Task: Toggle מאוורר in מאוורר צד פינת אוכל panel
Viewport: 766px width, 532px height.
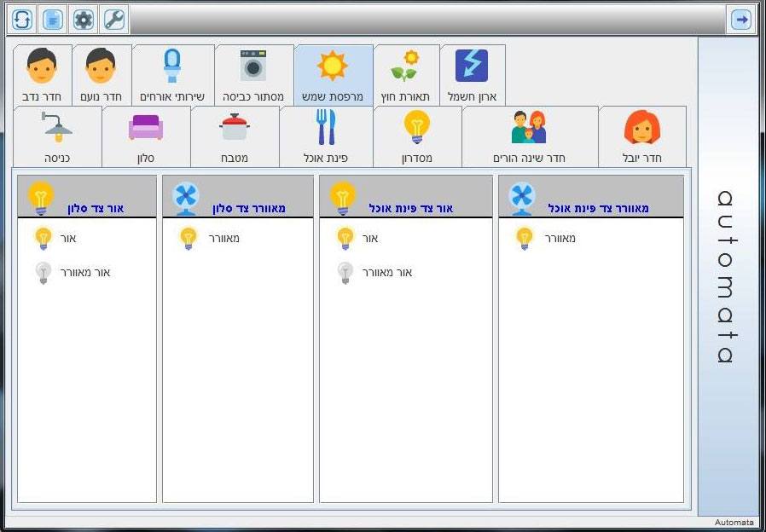Action: pos(525,239)
